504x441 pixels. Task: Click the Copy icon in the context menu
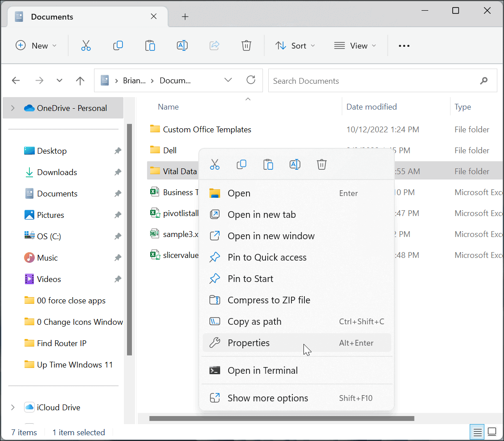[x=242, y=164]
